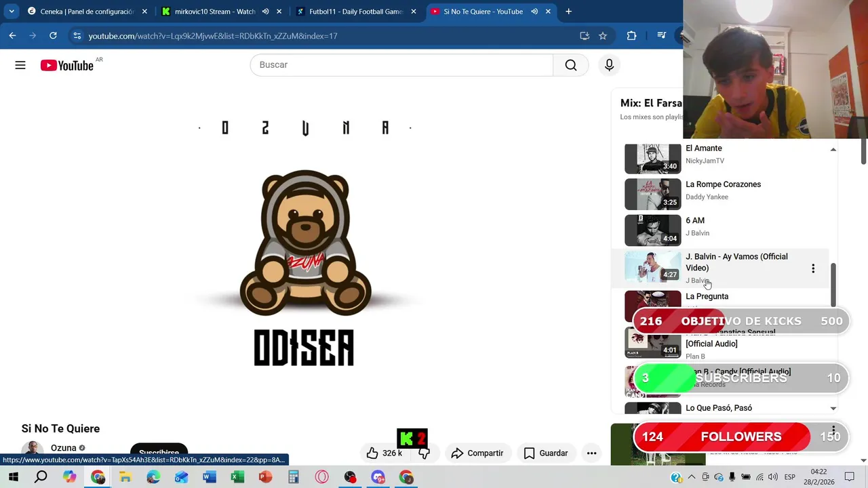Screen dimensions: 868x488
Task: Open options for Ay Vamos playlist item
Action: 813,268
